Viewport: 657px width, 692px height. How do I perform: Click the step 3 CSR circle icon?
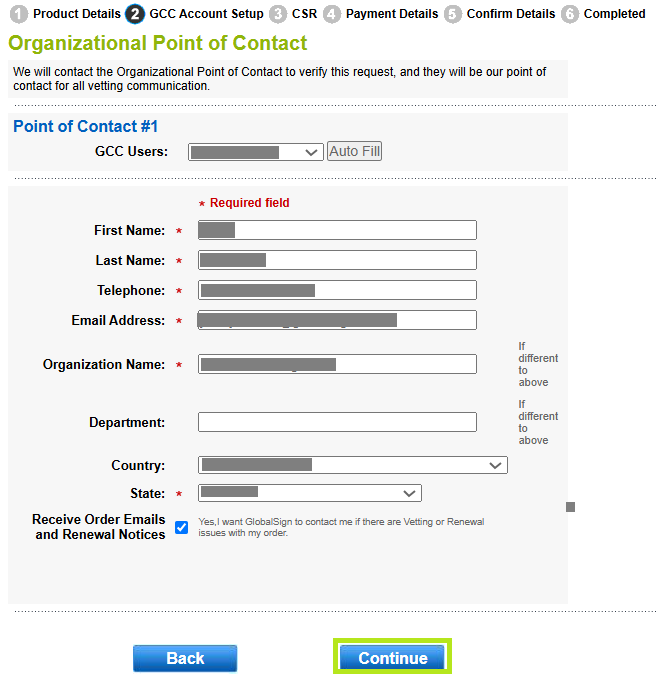point(278,14)
